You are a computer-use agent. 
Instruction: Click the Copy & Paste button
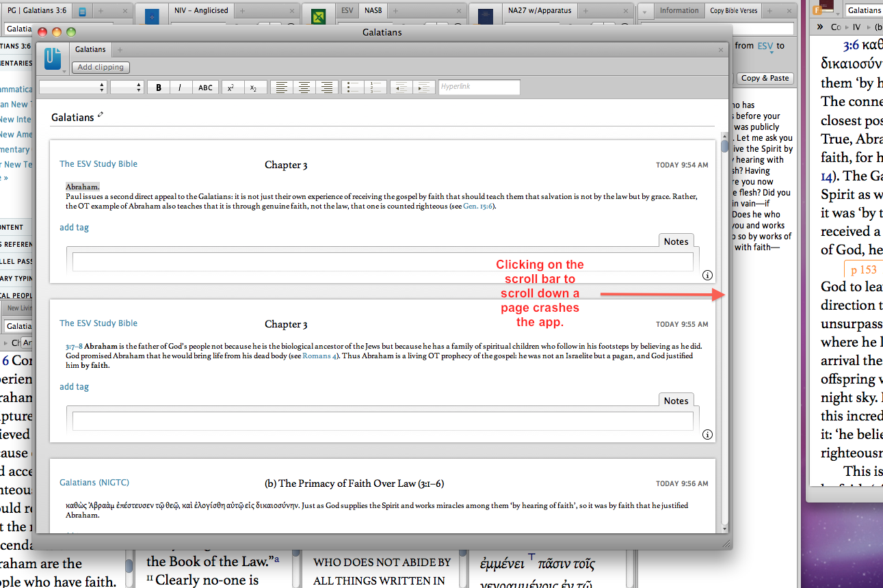pyautogui.click(x=765, y=78)
